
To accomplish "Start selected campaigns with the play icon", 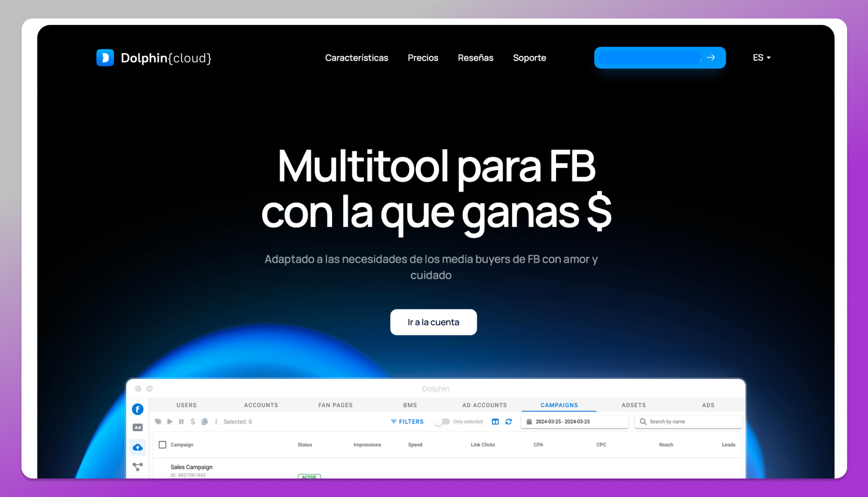I will 170,422.
